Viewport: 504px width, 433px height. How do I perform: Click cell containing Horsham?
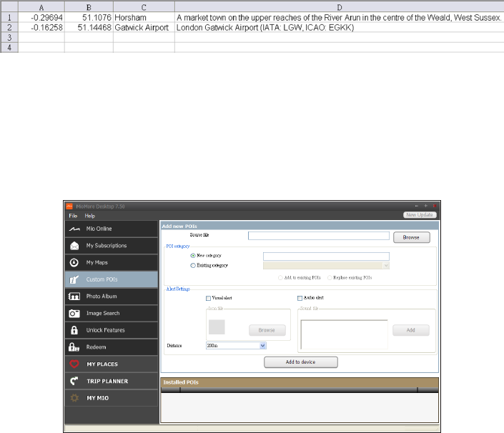click(x=144, y=18)
